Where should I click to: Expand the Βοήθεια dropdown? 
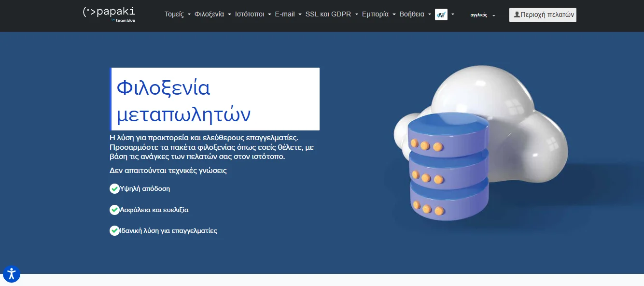tap(416, 14)
